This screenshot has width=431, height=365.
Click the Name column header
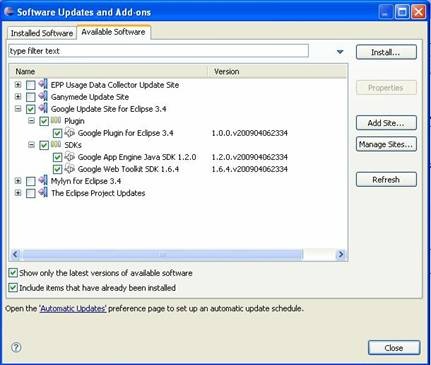109,71
